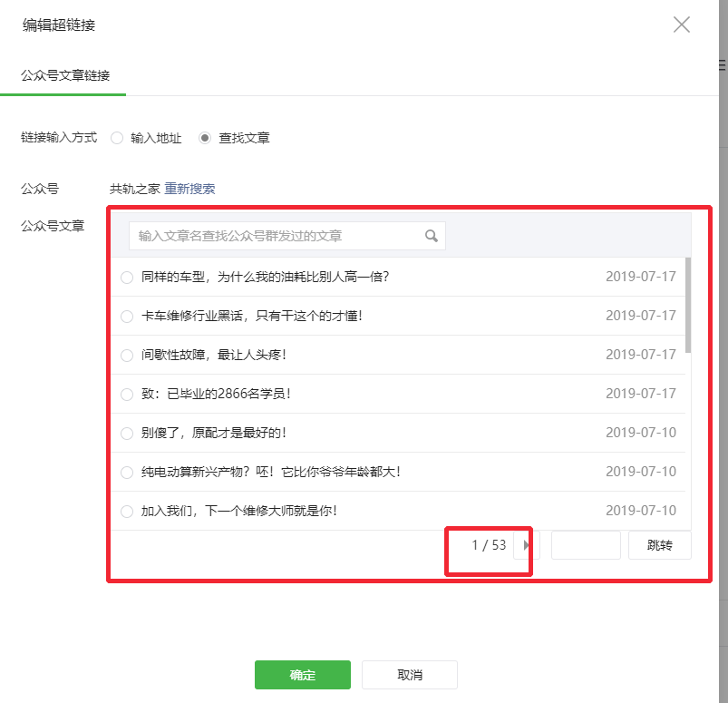Click the magnifier search icon

432,236
